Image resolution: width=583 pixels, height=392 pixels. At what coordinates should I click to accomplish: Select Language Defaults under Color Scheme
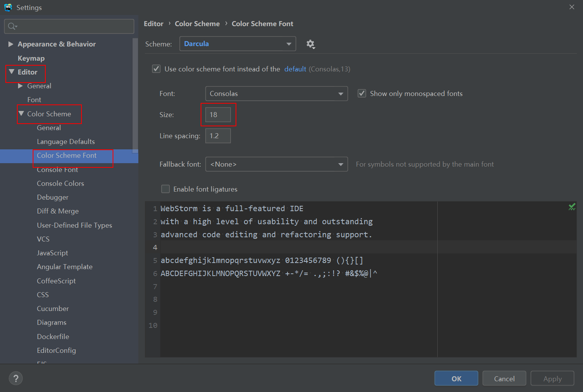coord(66,142)
